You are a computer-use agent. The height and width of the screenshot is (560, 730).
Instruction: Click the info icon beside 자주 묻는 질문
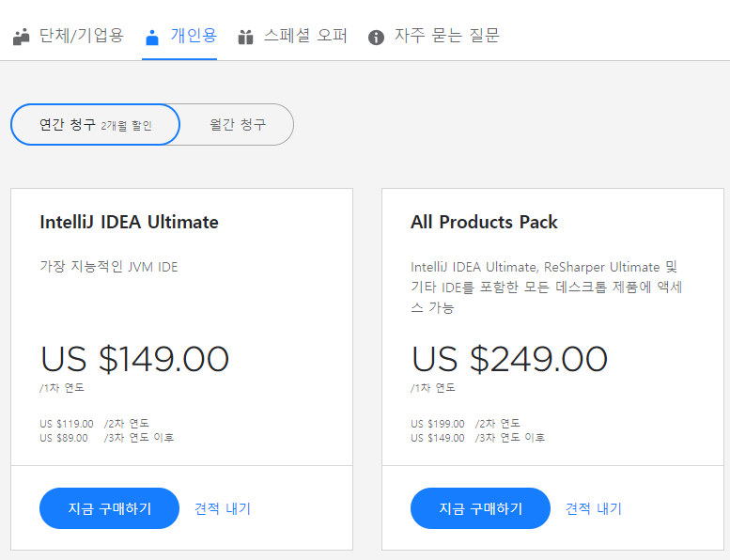click(x=376, y=38)
